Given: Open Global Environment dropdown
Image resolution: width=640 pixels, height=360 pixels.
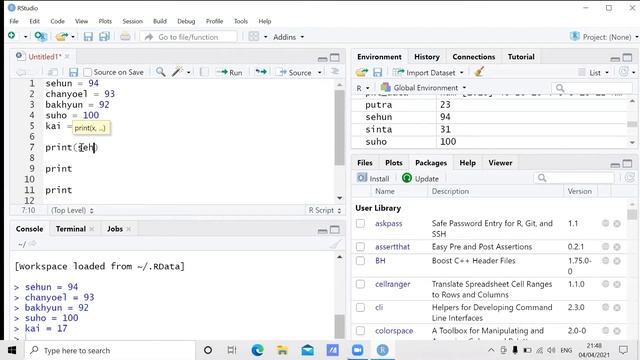Looking at the screenshot, I should pos(423,88).
